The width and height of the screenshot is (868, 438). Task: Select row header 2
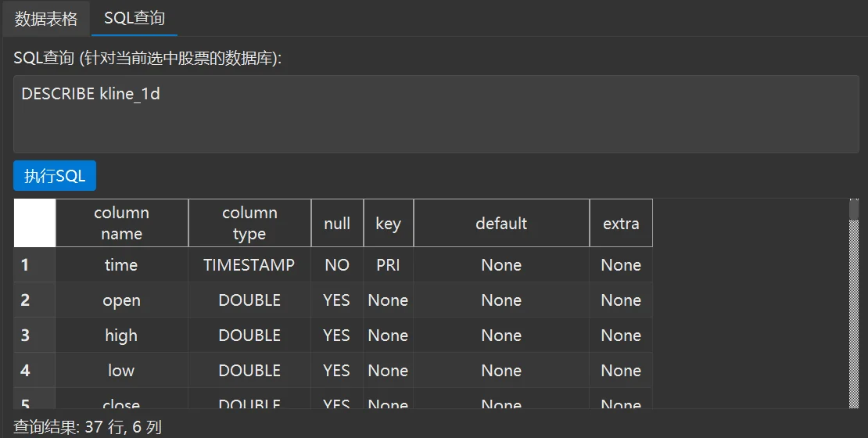(x=34, y=300)
